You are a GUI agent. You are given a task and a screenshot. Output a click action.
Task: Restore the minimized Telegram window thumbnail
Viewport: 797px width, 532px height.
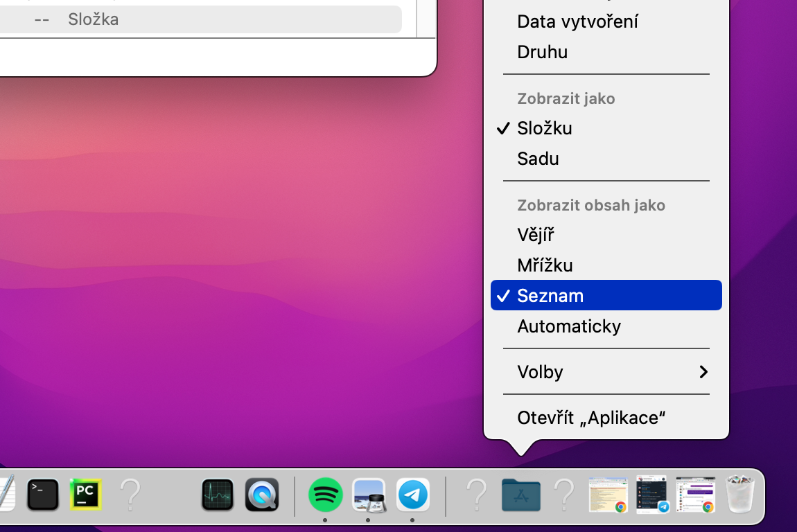coord(651,495)
